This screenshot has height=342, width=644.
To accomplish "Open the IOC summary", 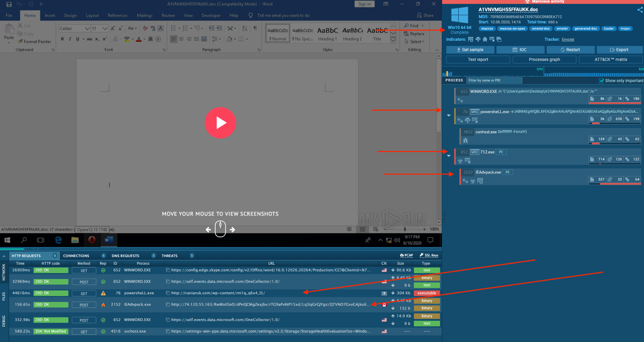I will coord(519,50).
